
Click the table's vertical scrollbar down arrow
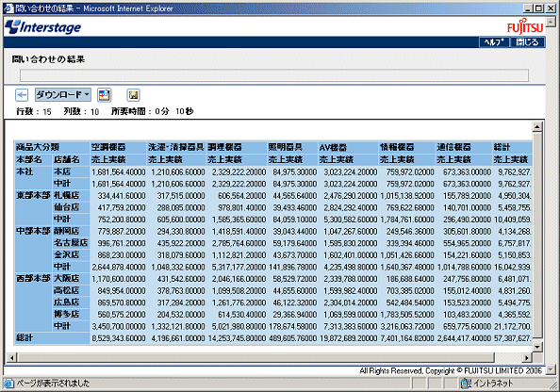(x=537, y=347)
